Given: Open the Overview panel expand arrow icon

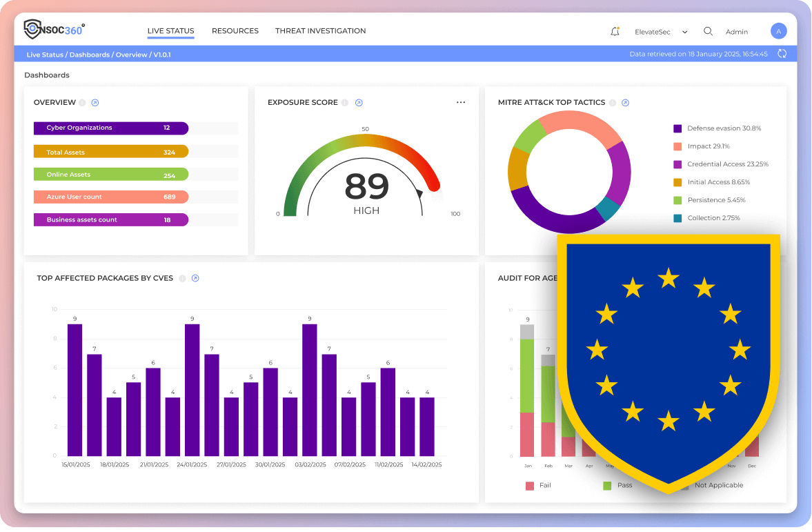Looking at the screenshot, I should click(95, 103).
